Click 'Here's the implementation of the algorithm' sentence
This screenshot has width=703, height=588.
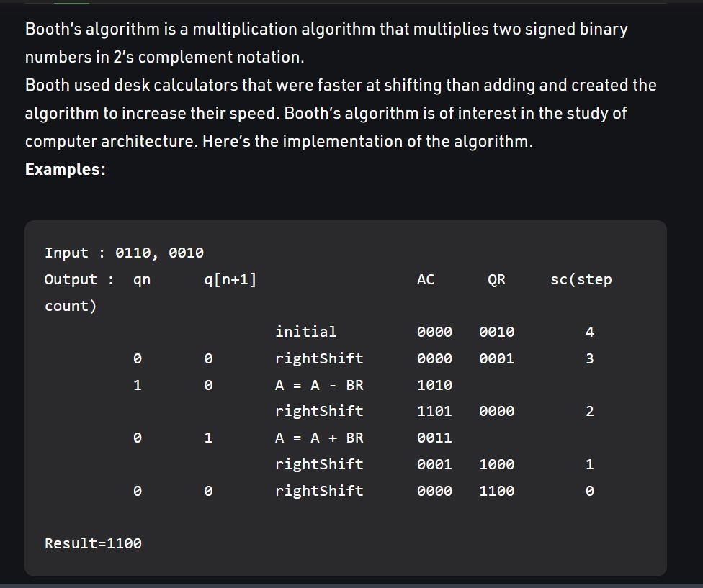[367, 142]
